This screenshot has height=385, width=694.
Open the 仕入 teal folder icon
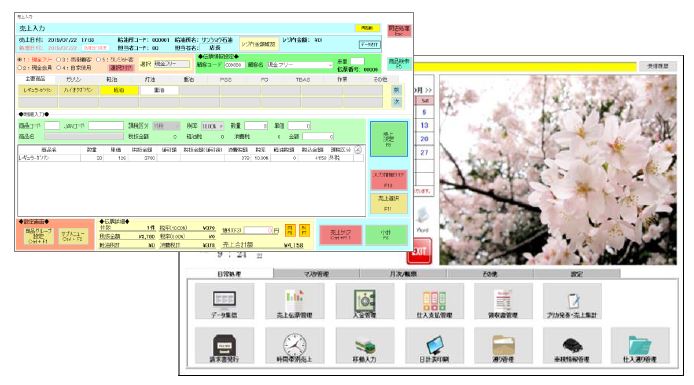640,346
